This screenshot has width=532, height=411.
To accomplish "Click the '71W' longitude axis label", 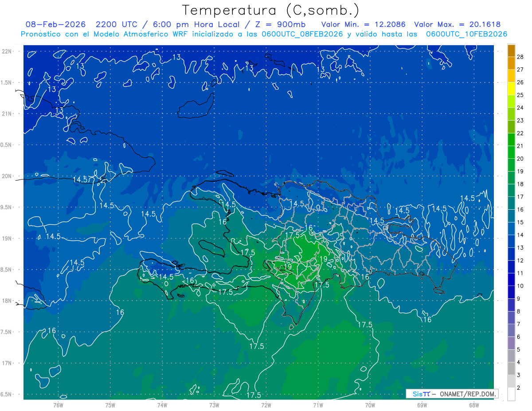I will tap(318, 405).
